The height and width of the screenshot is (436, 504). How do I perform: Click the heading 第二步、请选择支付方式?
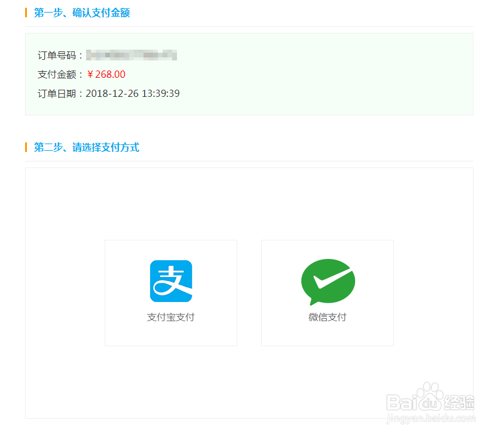pyautogui.click(x=87, y=148)
